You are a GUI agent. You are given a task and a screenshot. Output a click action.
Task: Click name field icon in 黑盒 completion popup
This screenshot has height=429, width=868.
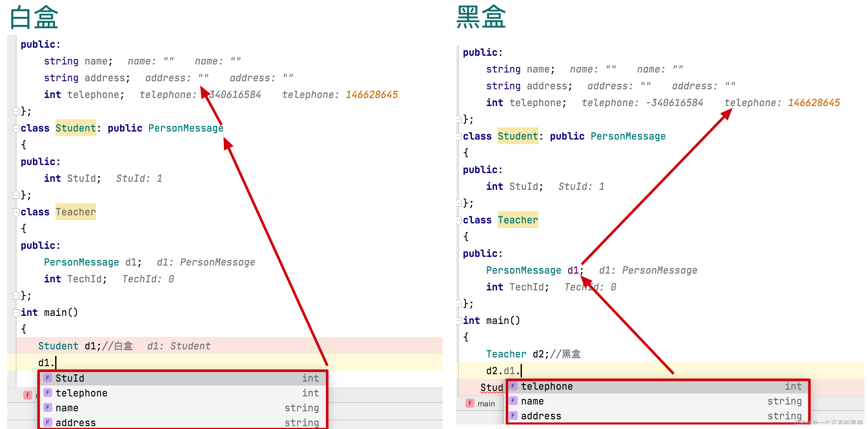pos(513,401)
